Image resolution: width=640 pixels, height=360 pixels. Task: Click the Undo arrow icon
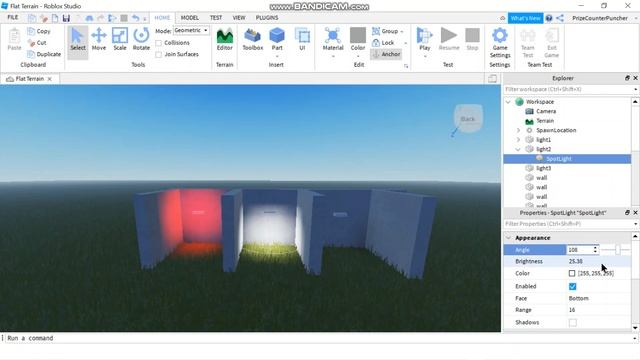tap(136, 18)
